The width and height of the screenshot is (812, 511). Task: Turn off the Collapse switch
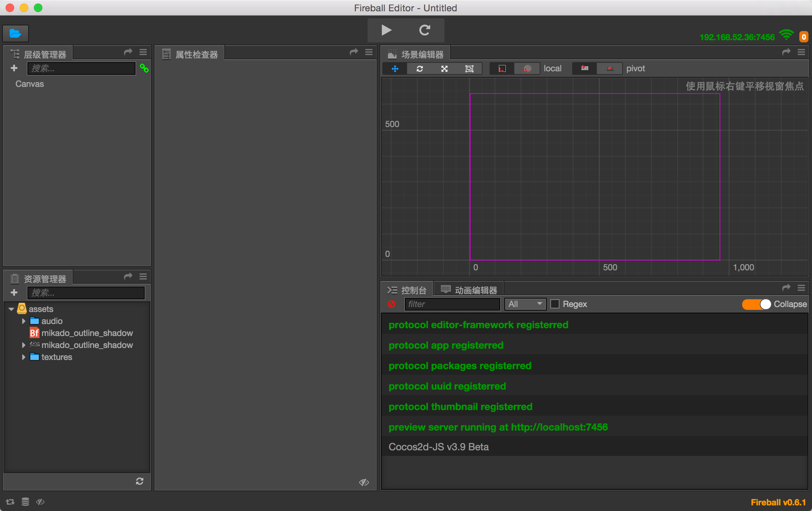[x=757, y=304]
